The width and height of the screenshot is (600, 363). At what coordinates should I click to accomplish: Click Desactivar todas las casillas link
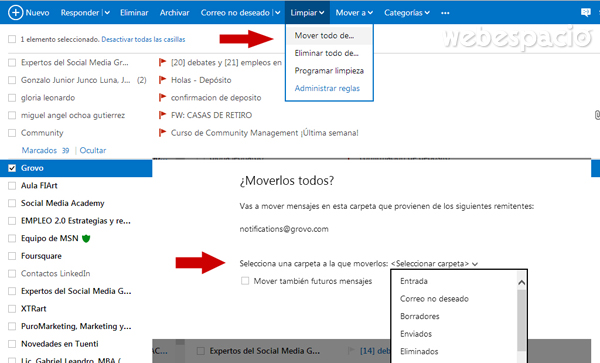point(143,39)
